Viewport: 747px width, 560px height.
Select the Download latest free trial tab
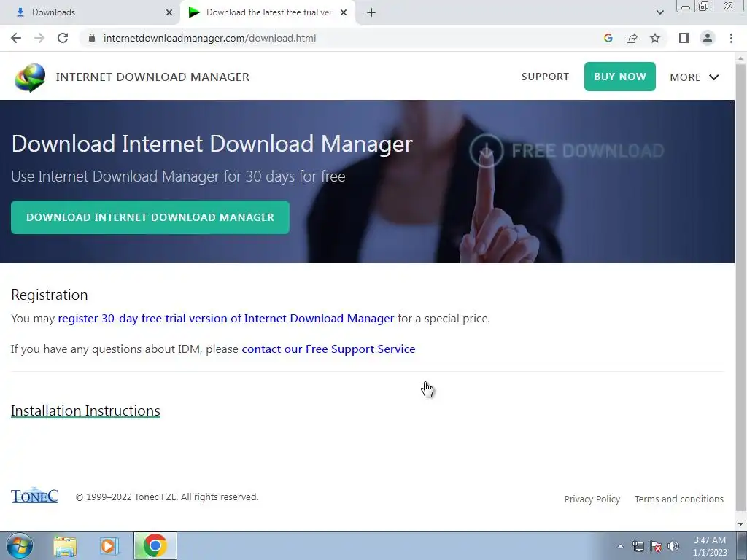click(268, 12)
